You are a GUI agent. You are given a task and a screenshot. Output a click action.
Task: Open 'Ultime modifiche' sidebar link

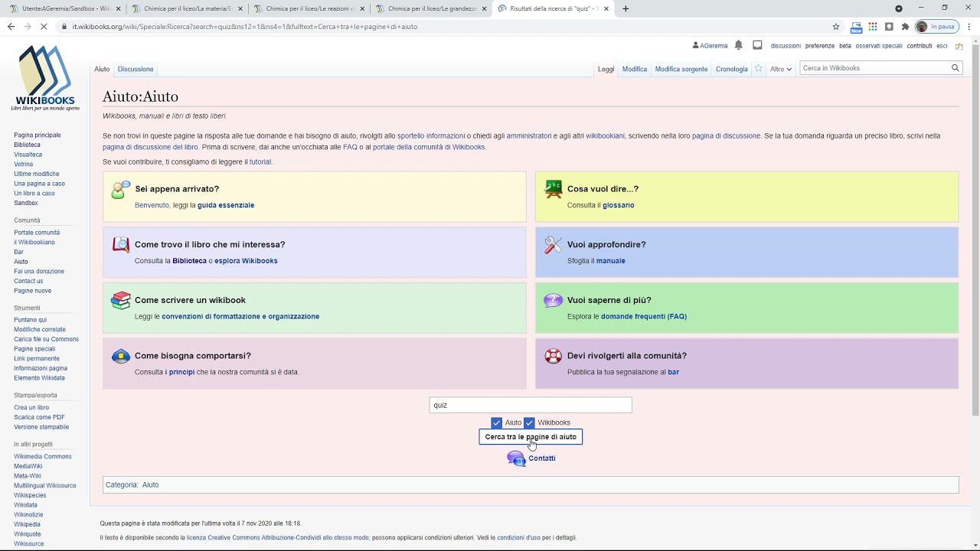pos(37,174)
